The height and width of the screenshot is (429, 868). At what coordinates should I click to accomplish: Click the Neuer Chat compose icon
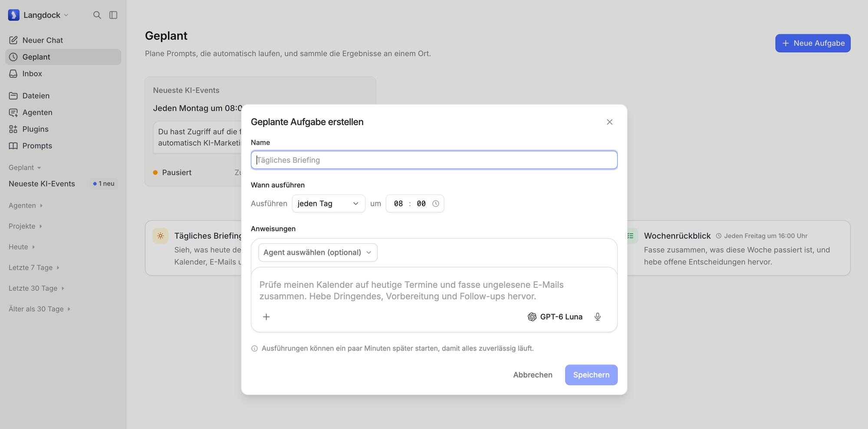tap(13, 40)
